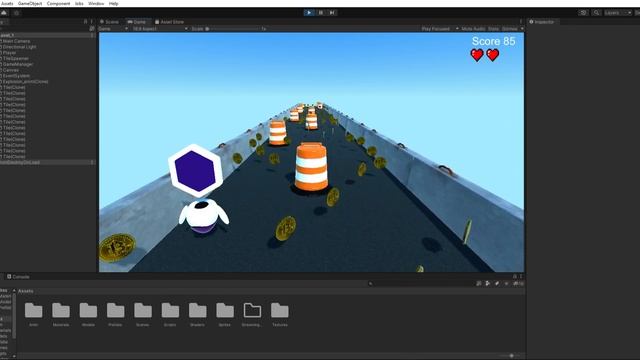640x360 pixels.
Task: Click the cloud icon in top-left toolbar
Action: 4,13
